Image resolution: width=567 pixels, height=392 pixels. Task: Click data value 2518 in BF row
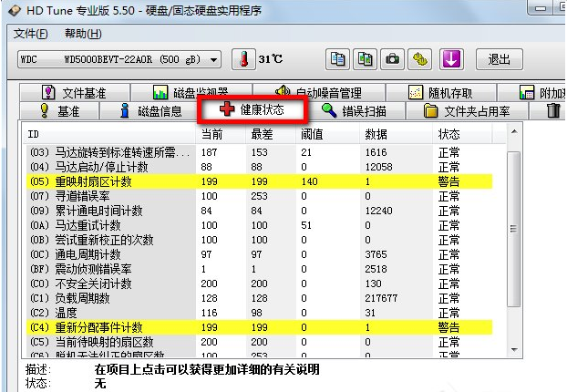tap(376, 269)
